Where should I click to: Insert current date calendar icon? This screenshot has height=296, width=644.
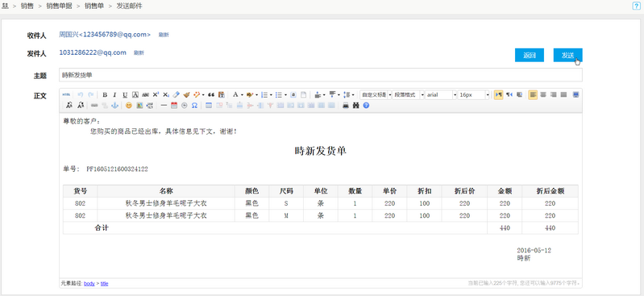tap(174, 105)
